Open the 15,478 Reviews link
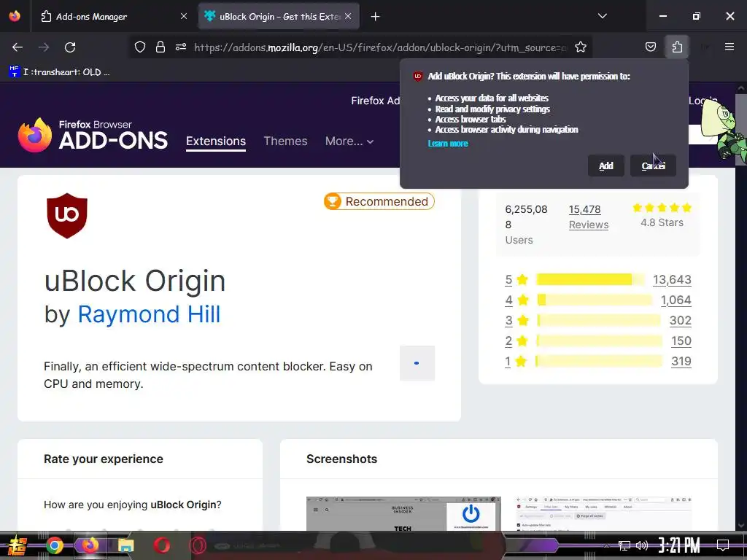The height and width of the screenshot is (560, 747). click(x=589, y=217)
